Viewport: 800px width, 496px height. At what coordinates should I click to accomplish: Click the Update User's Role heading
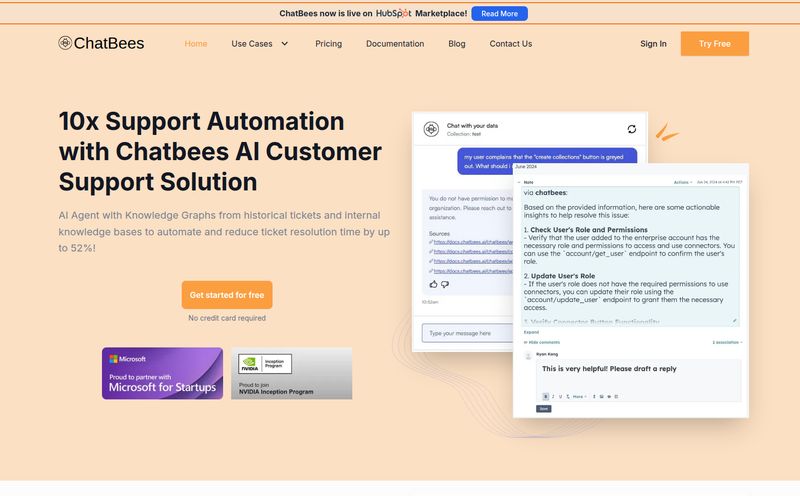[563, 276]
